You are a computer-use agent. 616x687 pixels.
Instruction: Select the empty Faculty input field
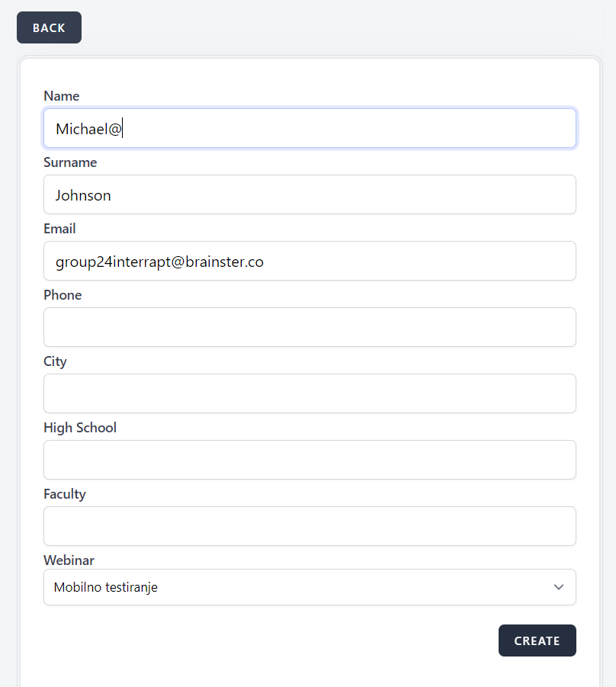click(310, 526)
